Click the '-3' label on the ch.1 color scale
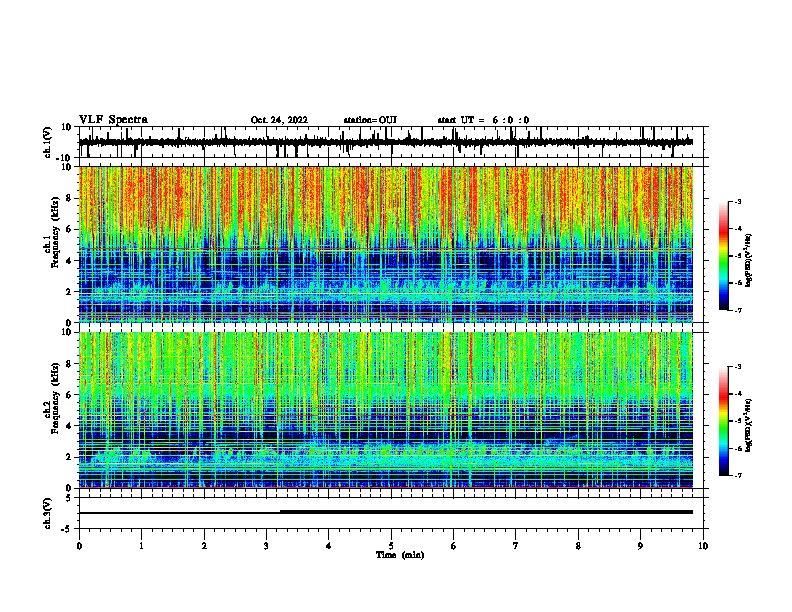792x612 pixels. click(738, 201)
